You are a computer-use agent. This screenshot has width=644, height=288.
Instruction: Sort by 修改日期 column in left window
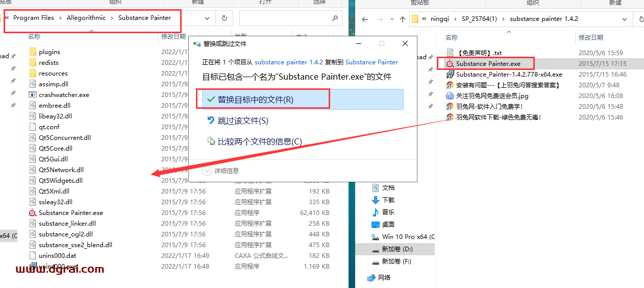point(174,37)
